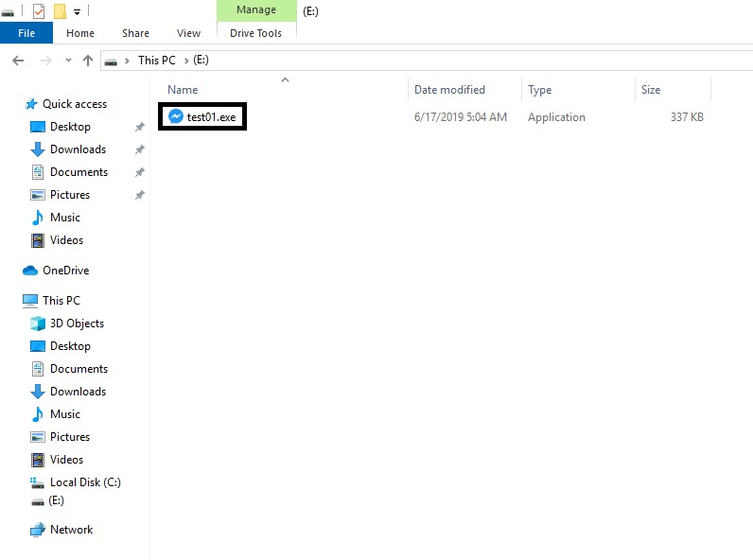Screen dimensions: 753x560
Task: Sort by the Size column header
Action: click(x=651, y=90)
